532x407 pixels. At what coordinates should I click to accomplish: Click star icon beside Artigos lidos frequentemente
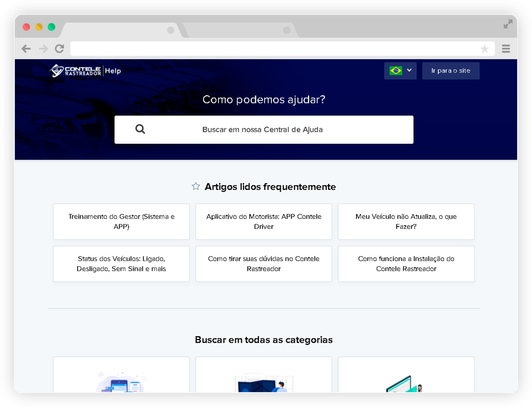pyautogui.click(x=196, y=186)
